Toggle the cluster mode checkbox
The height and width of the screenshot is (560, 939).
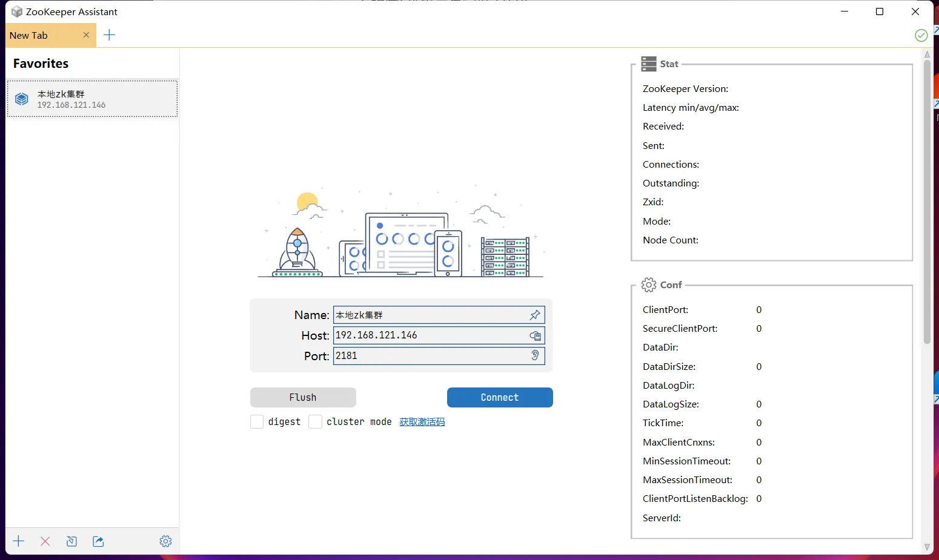(315, 421)
